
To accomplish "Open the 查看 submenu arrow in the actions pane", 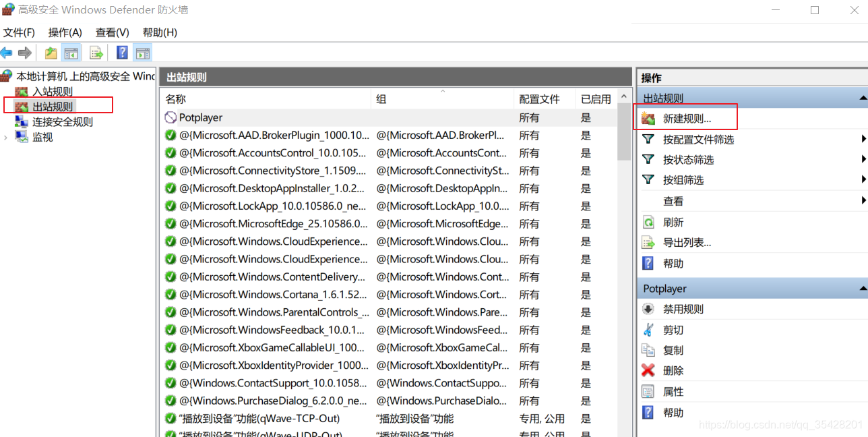I will [863, 200].
